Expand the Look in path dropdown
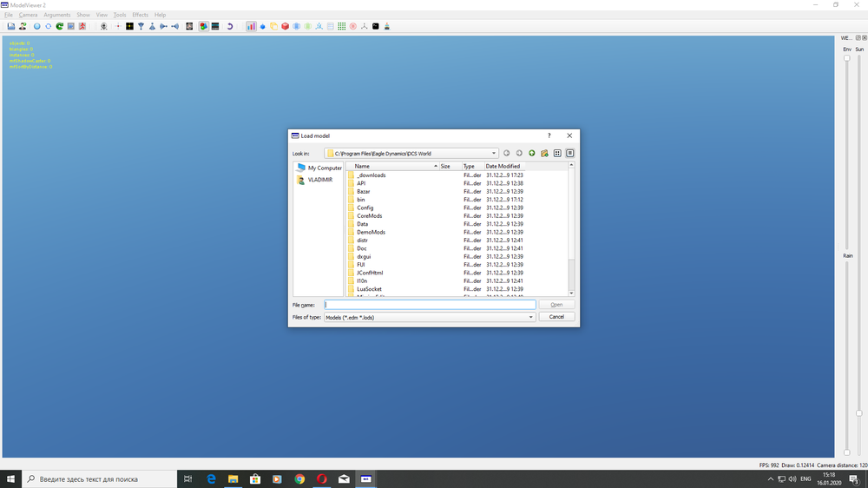This screenshot has width=868, height=488. coord(494,154)
